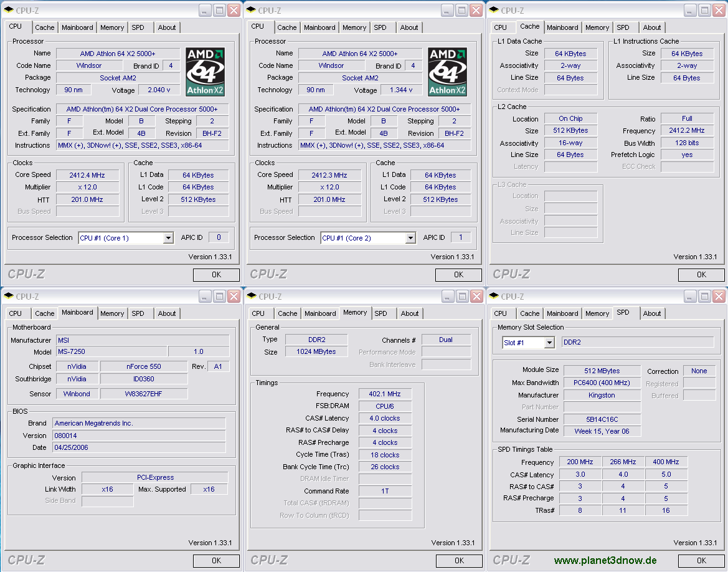Click the CPU-Z title icon in the Core 2 window

click(251, 10)
